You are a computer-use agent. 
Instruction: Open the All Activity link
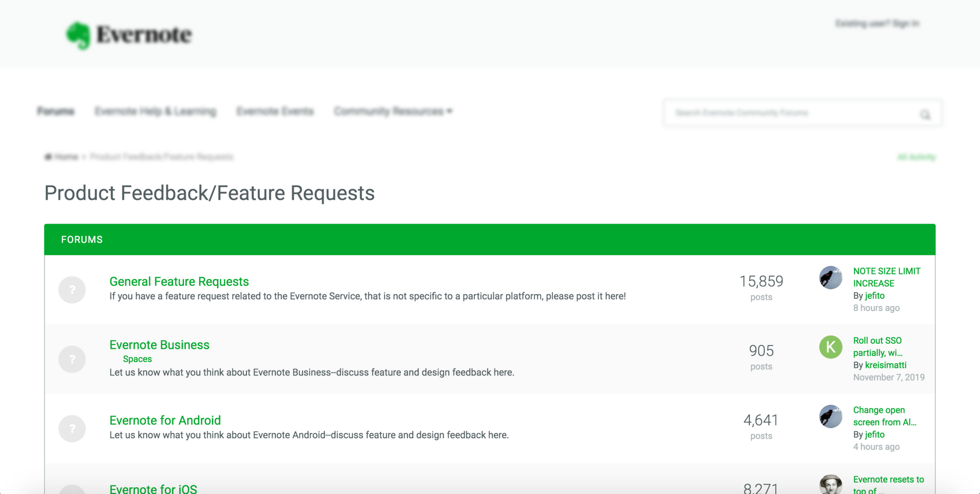tap(916, 157)
